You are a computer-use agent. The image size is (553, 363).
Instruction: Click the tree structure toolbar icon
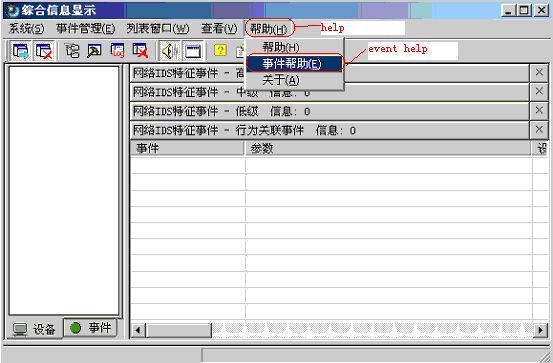click(72, 51)
